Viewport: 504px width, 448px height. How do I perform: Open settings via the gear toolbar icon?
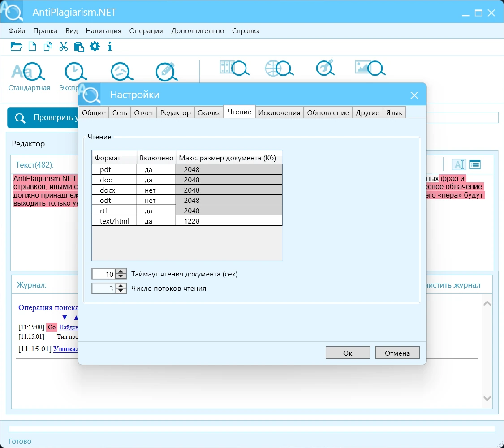[x=95, y=47]
